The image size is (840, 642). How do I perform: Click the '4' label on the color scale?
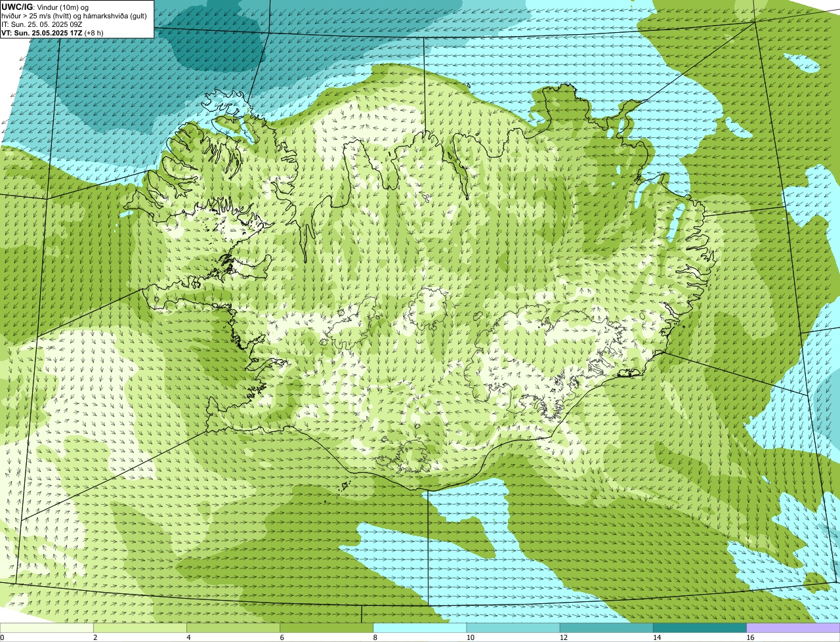188,637
